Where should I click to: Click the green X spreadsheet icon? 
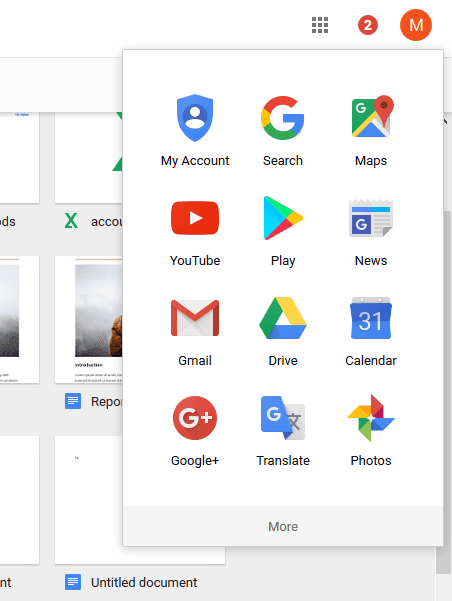[71, 221]
